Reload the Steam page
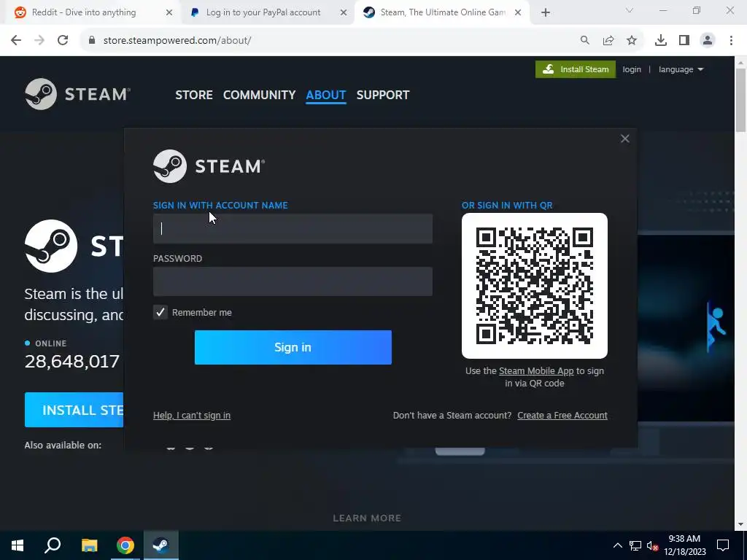The height and width of the screenshot is (560, 747). [x=63, y=41]
